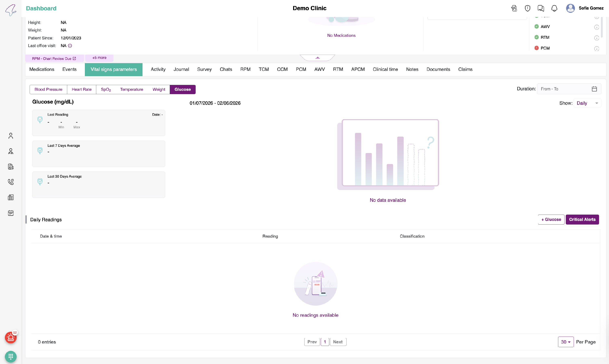Open the Show Daily dropdown

[587, 103]
